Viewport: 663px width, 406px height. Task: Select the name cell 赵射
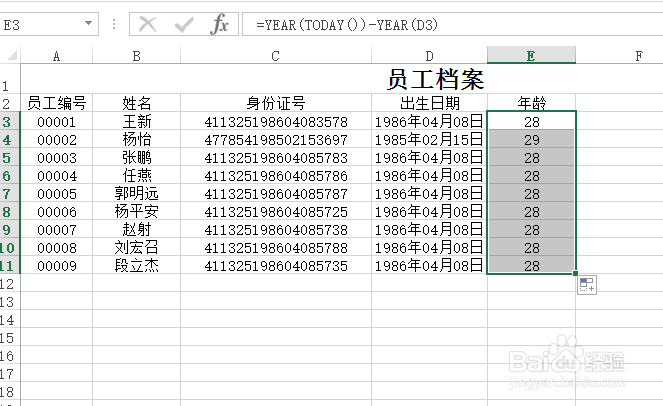click(137, 230)
